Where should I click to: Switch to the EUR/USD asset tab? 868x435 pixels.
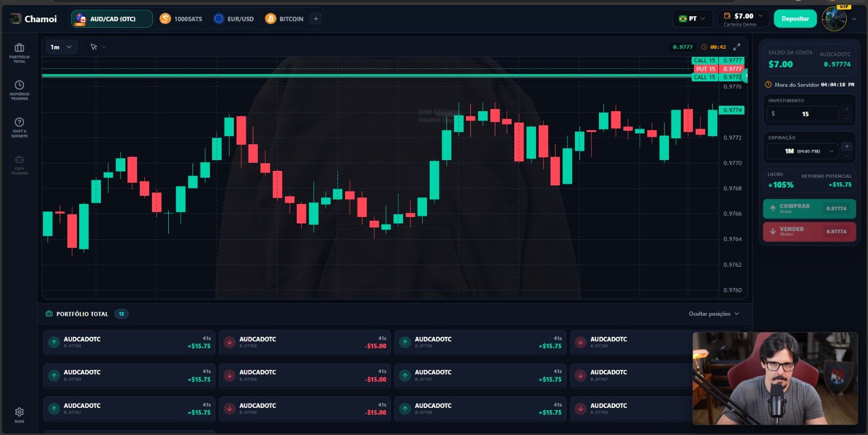pos(234,19)
